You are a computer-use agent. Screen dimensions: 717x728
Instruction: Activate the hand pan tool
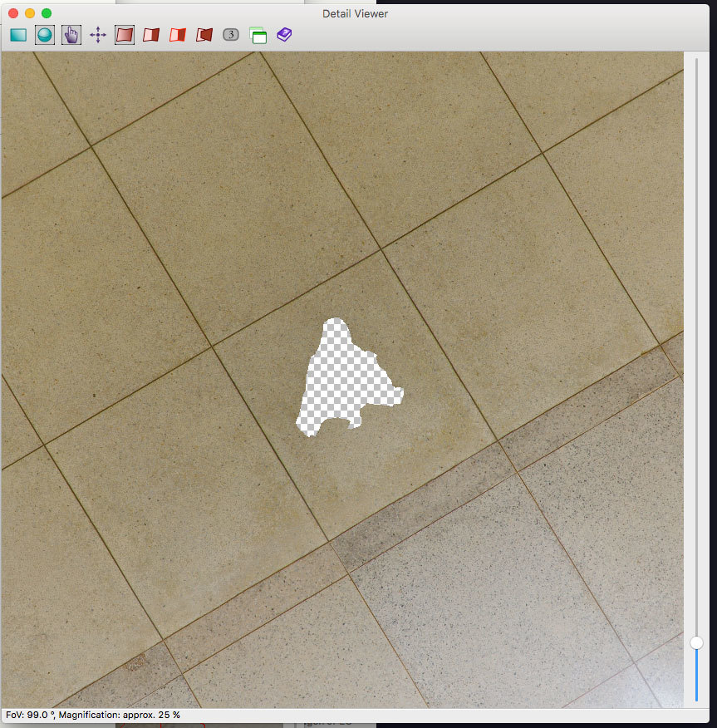click(71, 35)
